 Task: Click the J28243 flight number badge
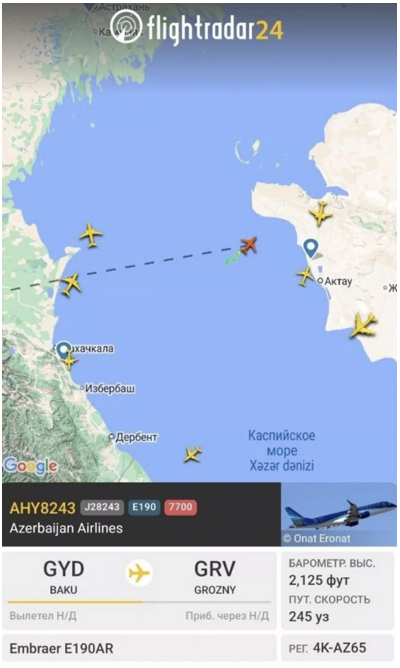click(102, 507)
